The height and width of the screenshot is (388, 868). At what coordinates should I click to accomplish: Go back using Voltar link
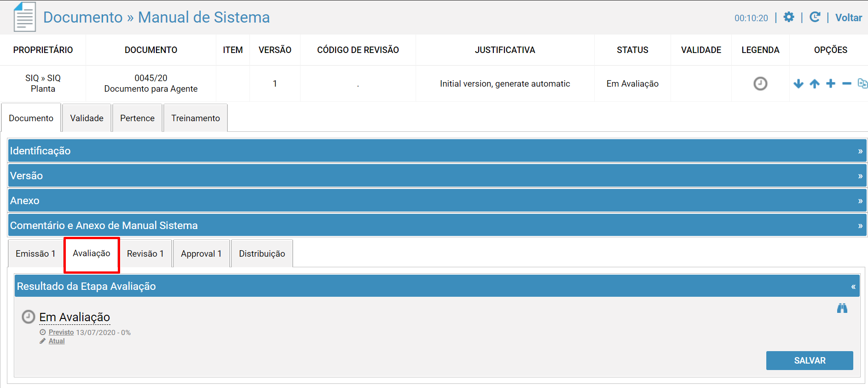[x=849, y=18]
